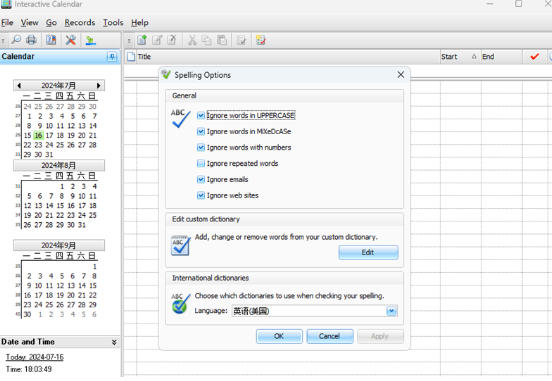Click the mark-complete checklist toolbar icon

click(x=242, y=40)
